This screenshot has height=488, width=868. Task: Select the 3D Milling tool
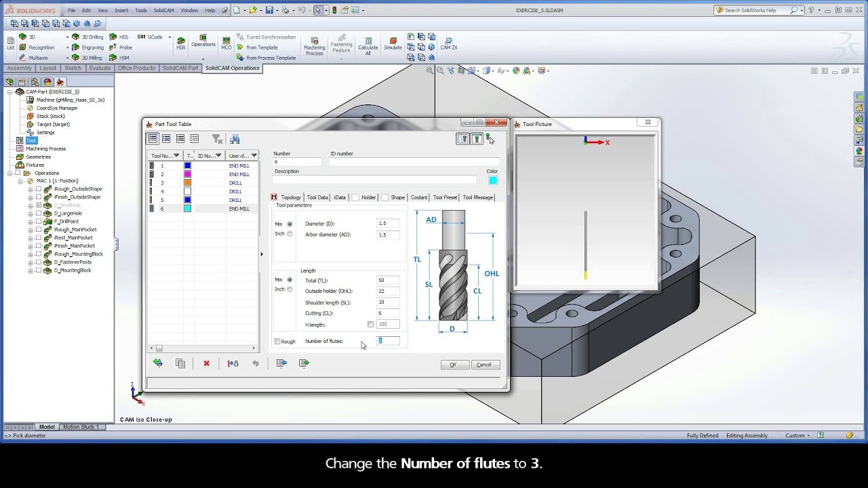[x=87, y=58]
